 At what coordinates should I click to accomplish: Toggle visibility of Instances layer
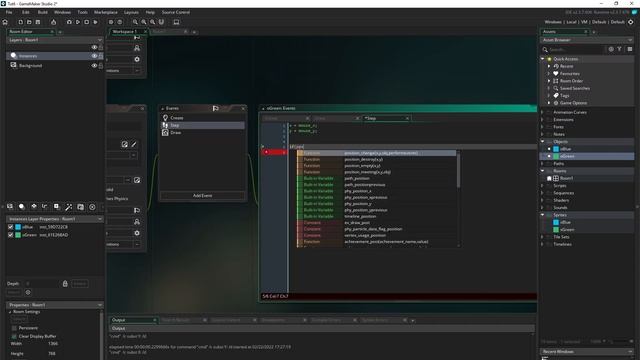94,56
